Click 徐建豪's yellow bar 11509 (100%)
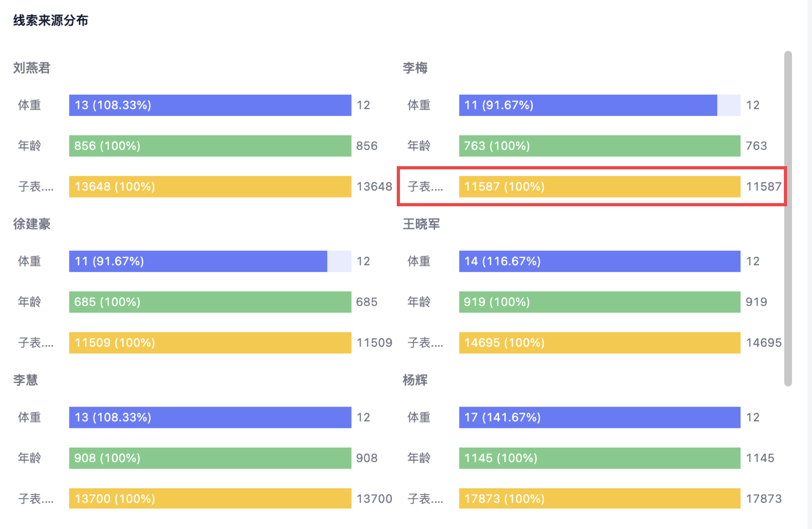This screenshot has height=529, width=812. coord(210,343)
